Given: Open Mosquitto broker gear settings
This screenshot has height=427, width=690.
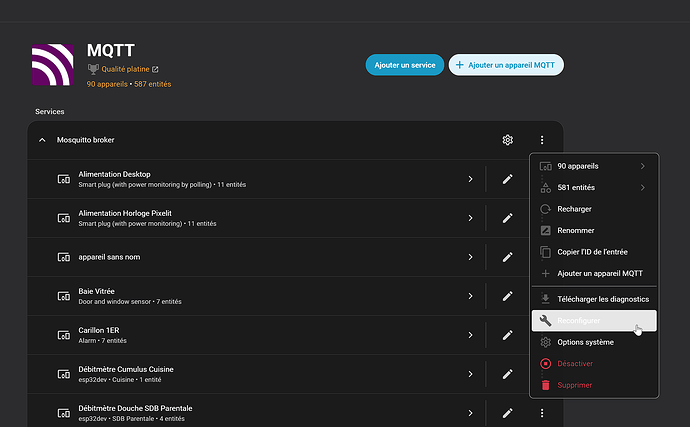Looking at the screenshot, I should click(x=508, y=140).
